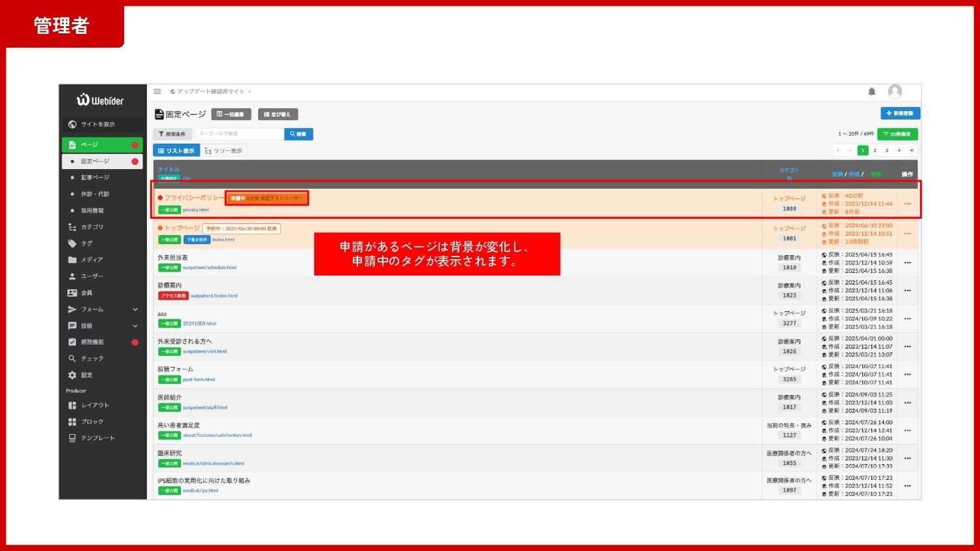The image size is (980, 551).
Task: Open the privacy.html link
Action: tap(195, 210)
